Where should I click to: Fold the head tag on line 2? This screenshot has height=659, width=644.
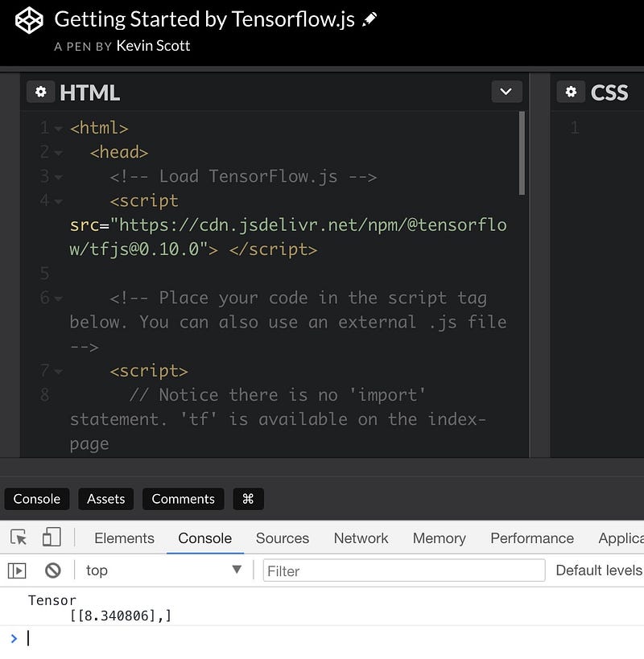[59, 153]
